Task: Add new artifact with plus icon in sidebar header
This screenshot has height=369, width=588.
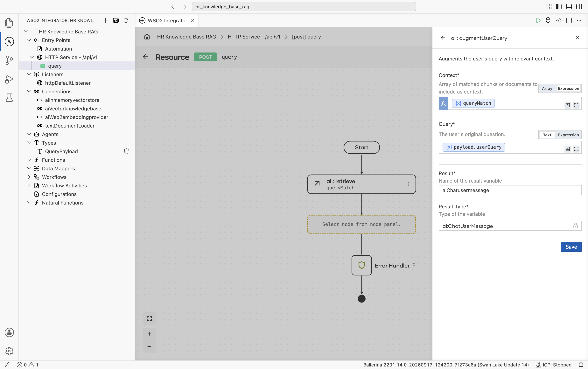Action: click(x=105, y=20)
